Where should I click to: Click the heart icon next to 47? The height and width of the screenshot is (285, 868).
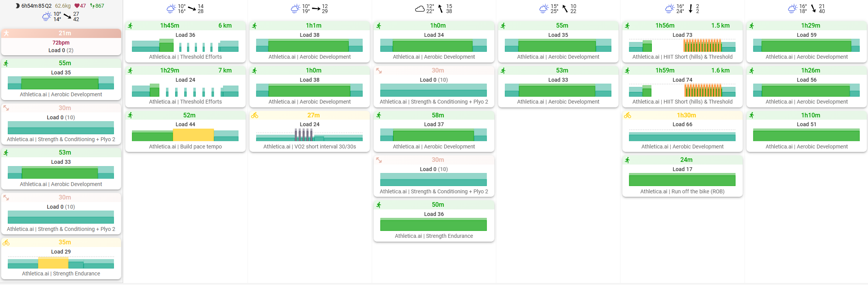(77, 6)
